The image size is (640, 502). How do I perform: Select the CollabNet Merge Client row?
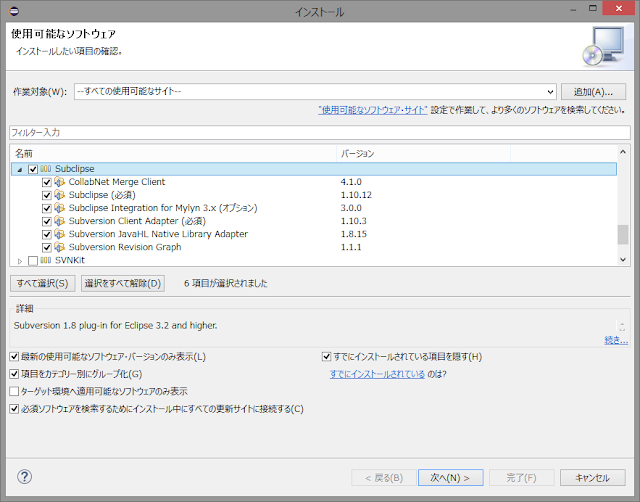pyautogui.click(x=313, y=182)
